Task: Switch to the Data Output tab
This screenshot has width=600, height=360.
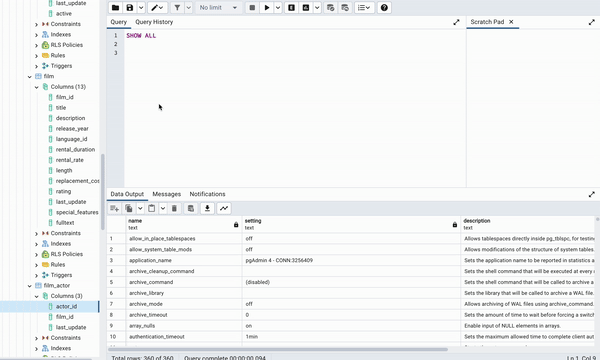Action: (x=127, y=194)
